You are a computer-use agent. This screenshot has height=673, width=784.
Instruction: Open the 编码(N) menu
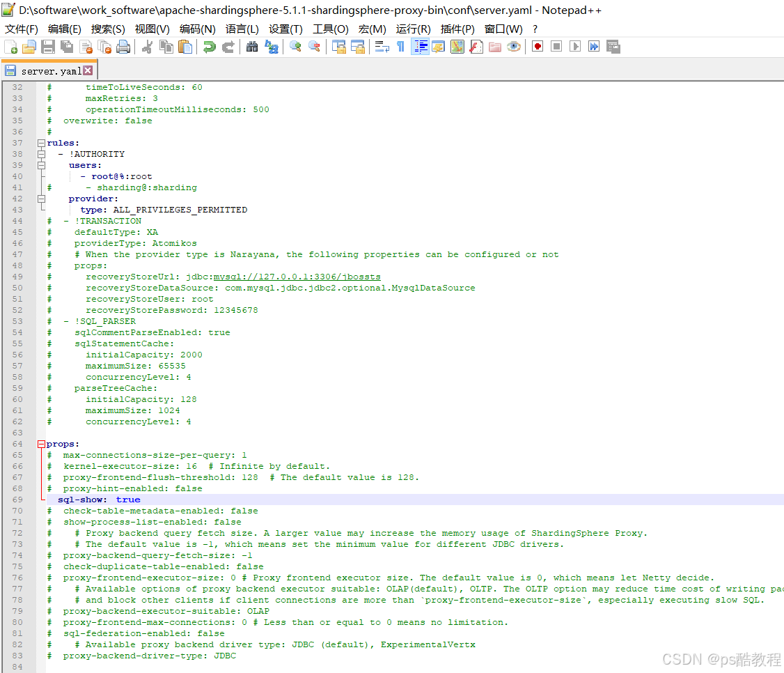tap(198, 29)
